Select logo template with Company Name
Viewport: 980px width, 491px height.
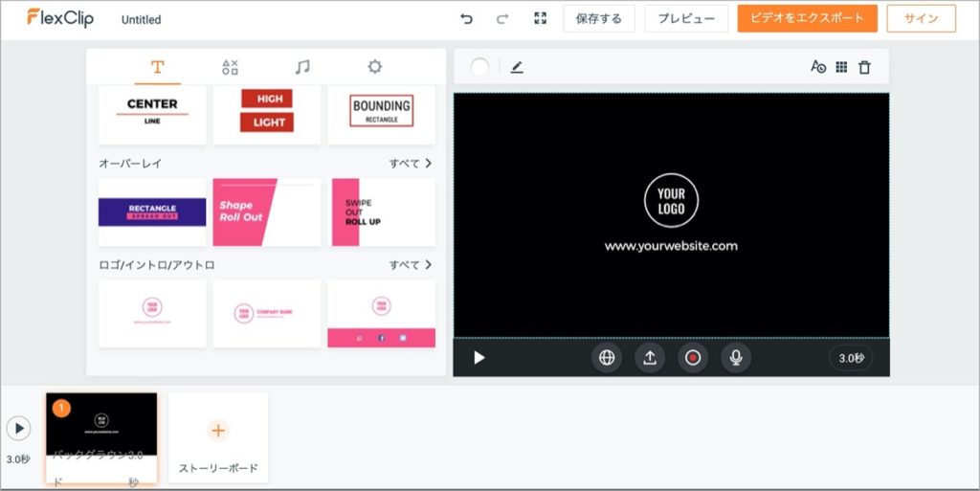(x=267, y=314)
